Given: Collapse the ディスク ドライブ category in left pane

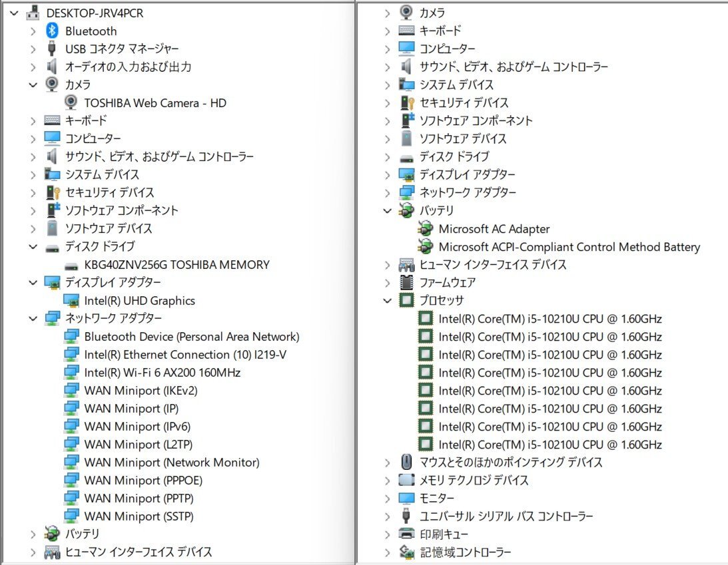Looking at the screenshot, I should click(x=33, y=247).
